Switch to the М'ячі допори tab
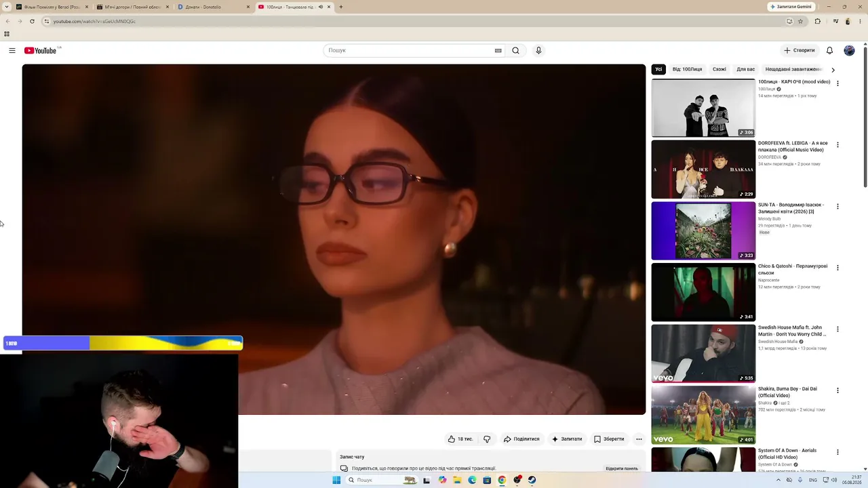The height and width of the screenshot is (488, 868). tap(133, 7)
